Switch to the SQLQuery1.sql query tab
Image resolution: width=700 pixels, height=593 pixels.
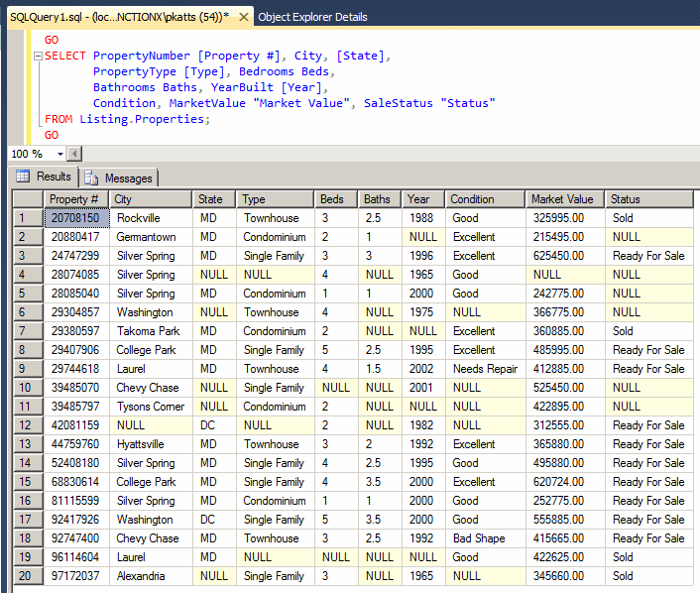(x=120, y=18)
